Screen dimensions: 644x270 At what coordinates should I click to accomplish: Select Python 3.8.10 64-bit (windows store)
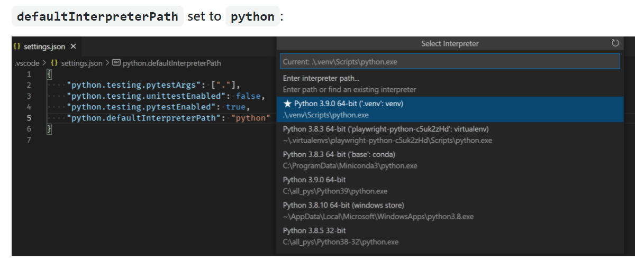[450, 211]
